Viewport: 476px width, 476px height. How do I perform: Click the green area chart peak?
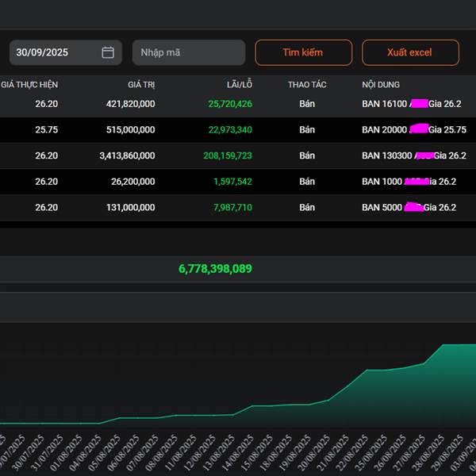tap(456, 345)
